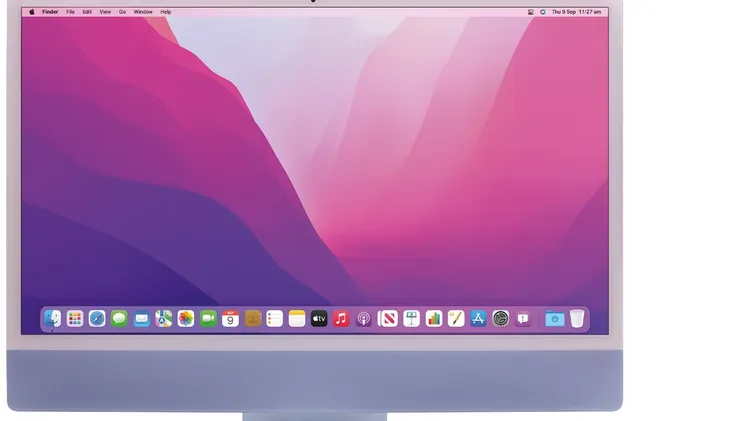Screen dimensions: 750x421
Task: Open the Apple TV app
Action: click(x=319, y=318)
